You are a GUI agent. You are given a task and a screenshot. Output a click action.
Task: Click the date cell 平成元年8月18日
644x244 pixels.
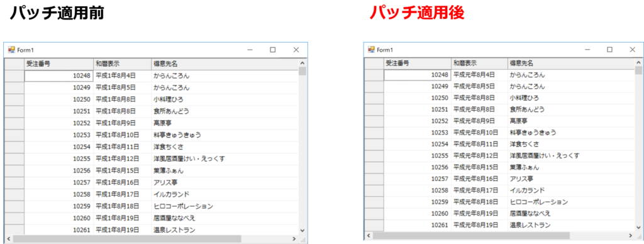(479, 202)
